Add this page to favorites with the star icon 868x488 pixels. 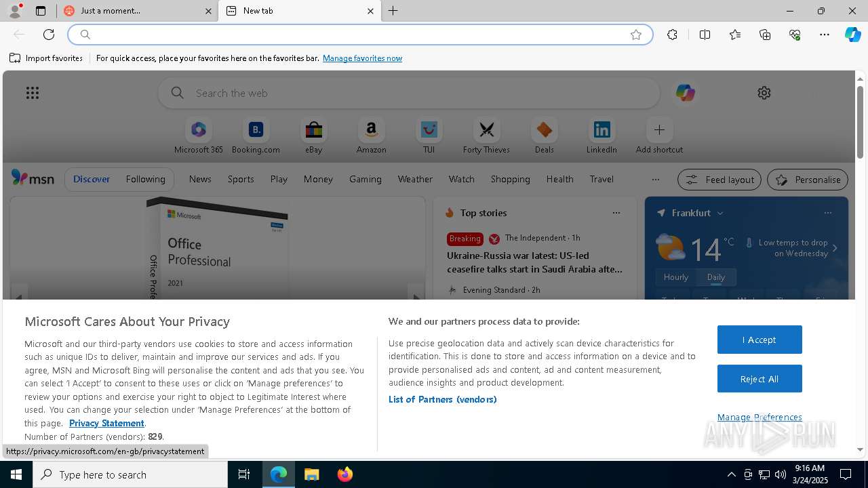tap(636, 35)
